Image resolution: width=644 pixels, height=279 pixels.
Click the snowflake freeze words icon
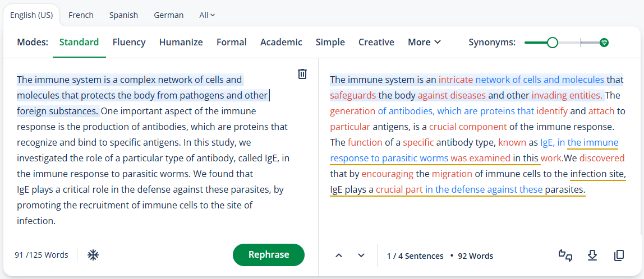point(93,255)
